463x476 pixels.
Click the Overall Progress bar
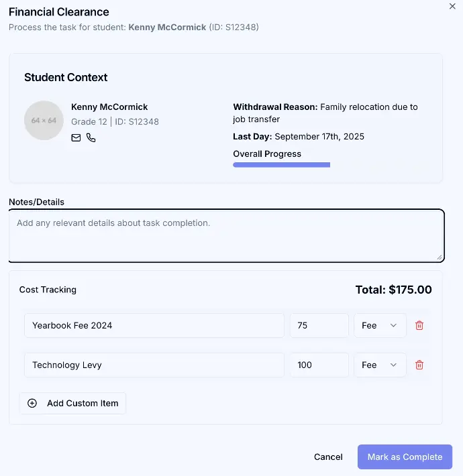coord(282,164)
